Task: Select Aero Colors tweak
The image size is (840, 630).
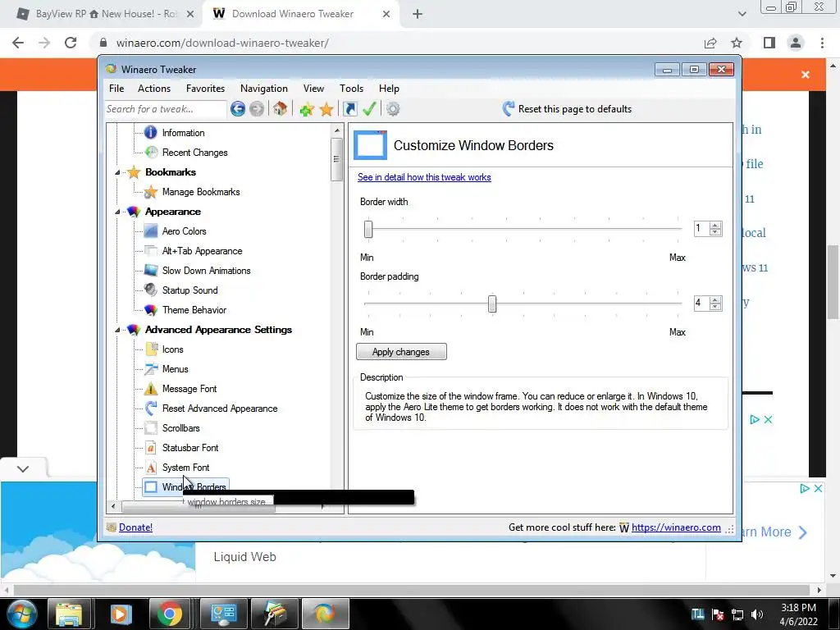Action: coord(184,231)
